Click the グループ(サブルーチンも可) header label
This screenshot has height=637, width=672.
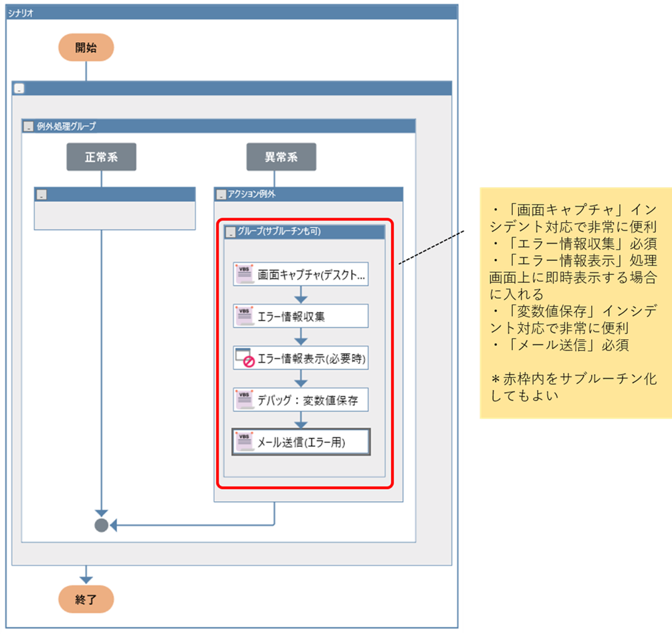(279, 232)
